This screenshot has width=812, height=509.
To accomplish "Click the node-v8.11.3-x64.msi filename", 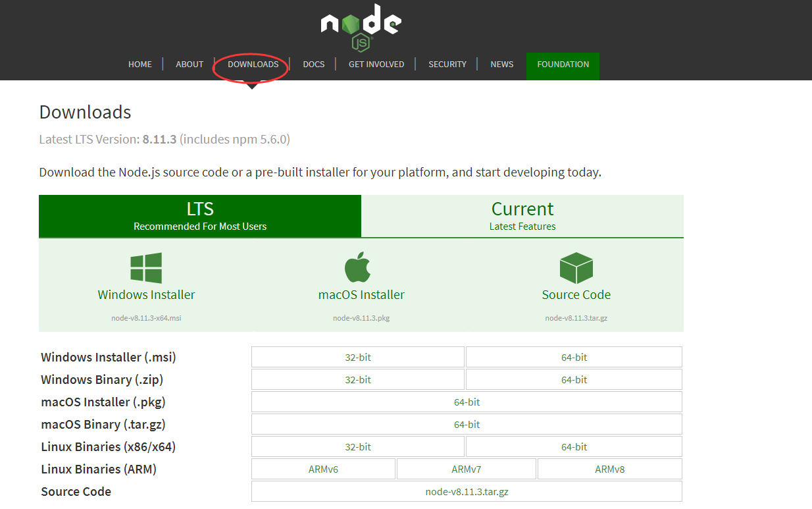I will point(146,318).
